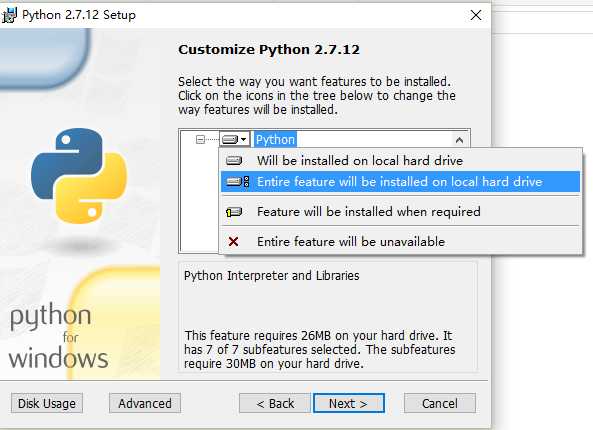The height and width of the screenshot is (430, 593).
Task: Open the feature install-mode dropdown next to Python
Action: click(234, 140)
